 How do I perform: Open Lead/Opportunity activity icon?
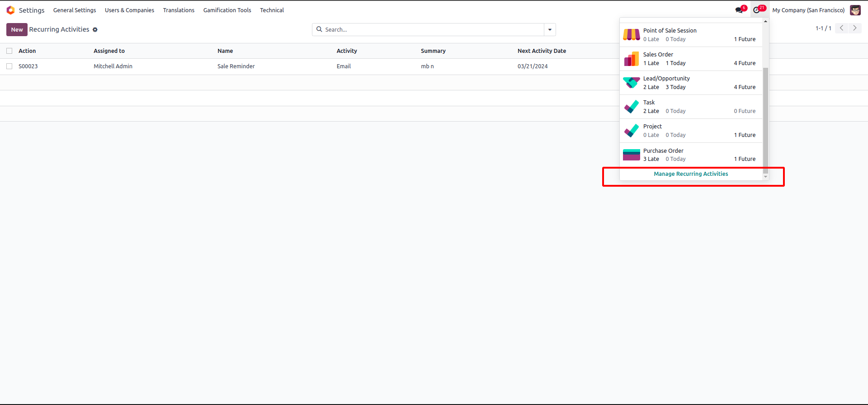(632, 83)
